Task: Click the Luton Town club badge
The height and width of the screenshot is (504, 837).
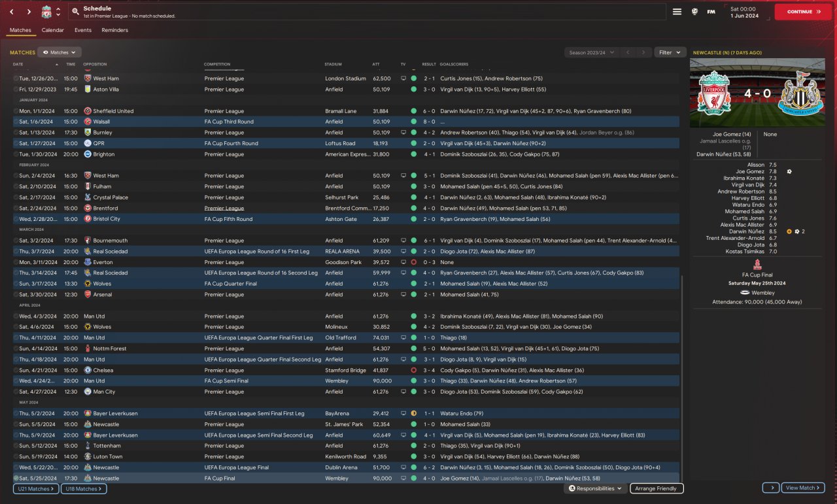Action: [x=88, y=456]
